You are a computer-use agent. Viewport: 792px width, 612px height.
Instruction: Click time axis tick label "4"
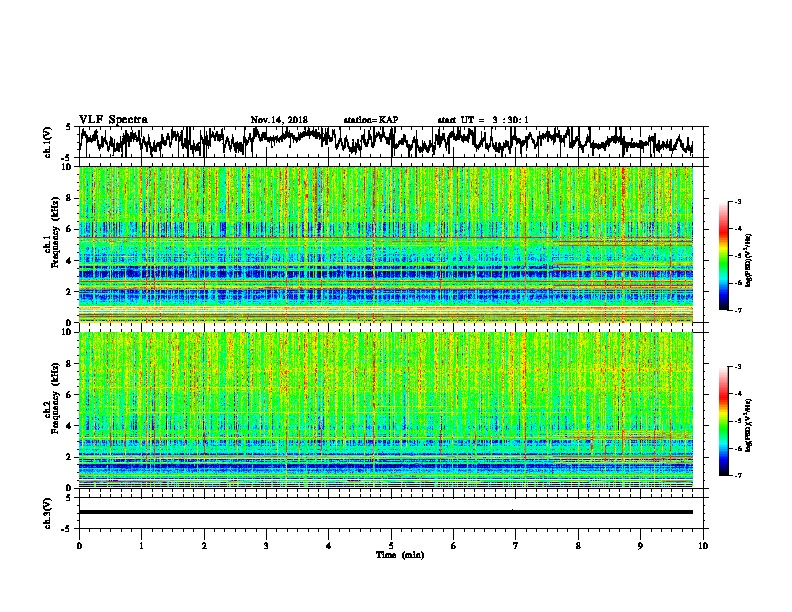point(329,546)
